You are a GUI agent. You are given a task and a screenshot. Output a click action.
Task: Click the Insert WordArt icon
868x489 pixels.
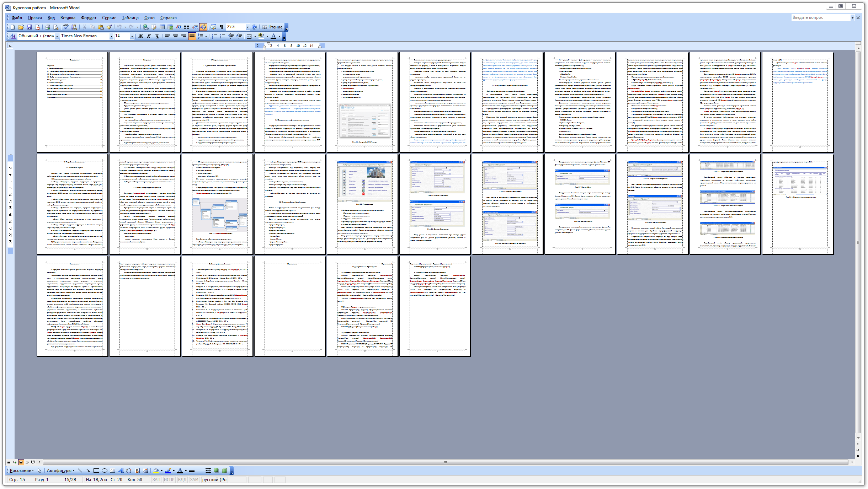tap(121, 471)
